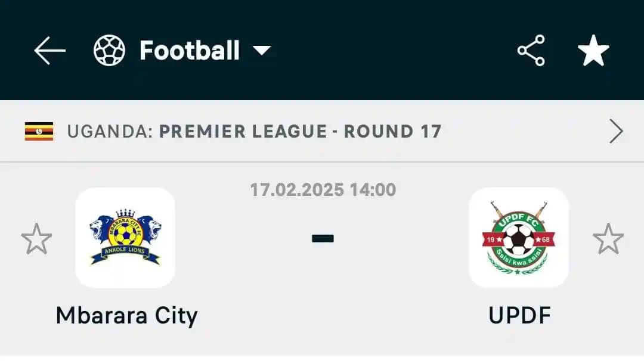
Task: Favorite Mbarara City with star outline
Action: click(x=36, y=238)
